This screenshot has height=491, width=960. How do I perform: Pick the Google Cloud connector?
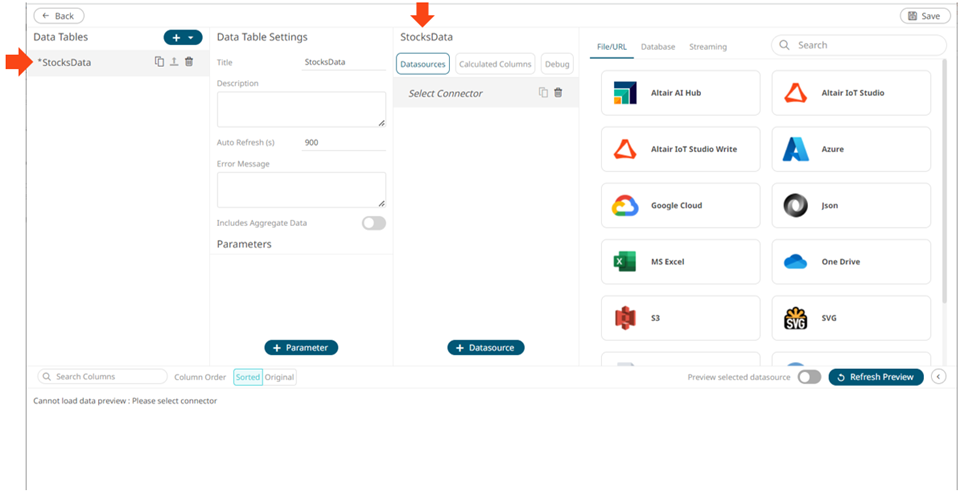click(x=680, y=206)
